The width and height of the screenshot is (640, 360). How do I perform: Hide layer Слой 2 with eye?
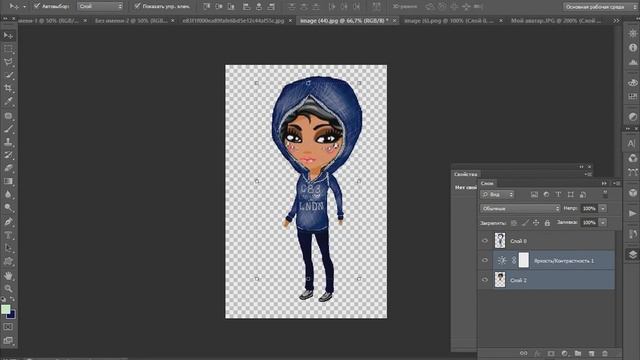coord(485,280)
